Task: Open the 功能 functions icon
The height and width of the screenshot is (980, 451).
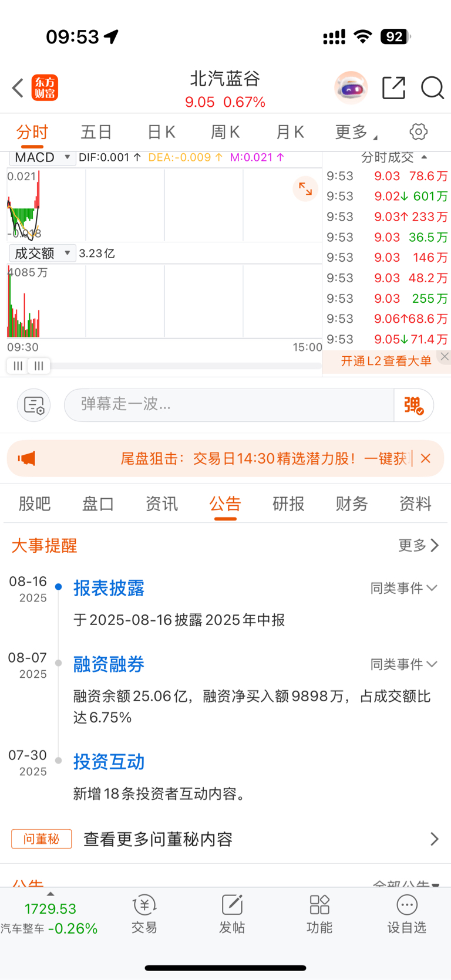Action: point(319,915)
